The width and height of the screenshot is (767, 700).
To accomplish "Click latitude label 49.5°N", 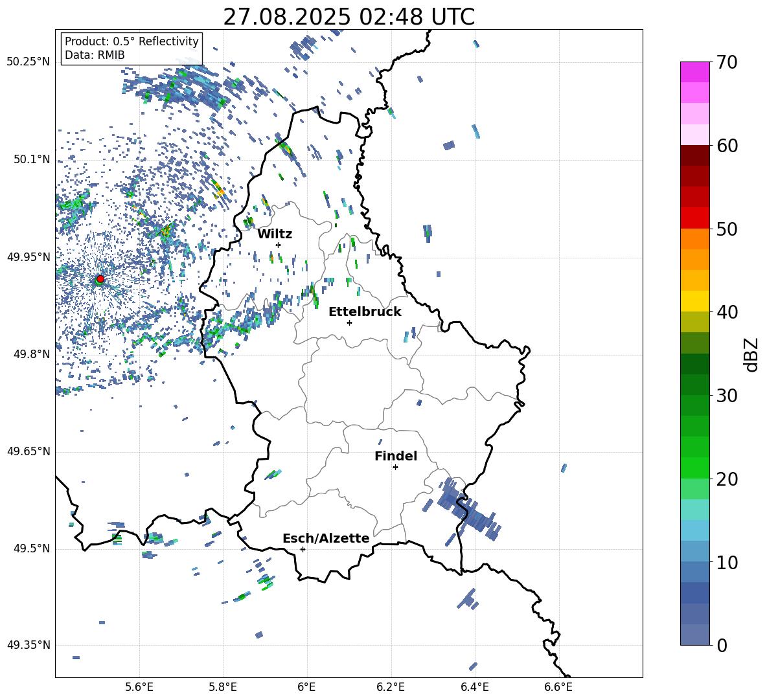I will click(x=32, y=548).
